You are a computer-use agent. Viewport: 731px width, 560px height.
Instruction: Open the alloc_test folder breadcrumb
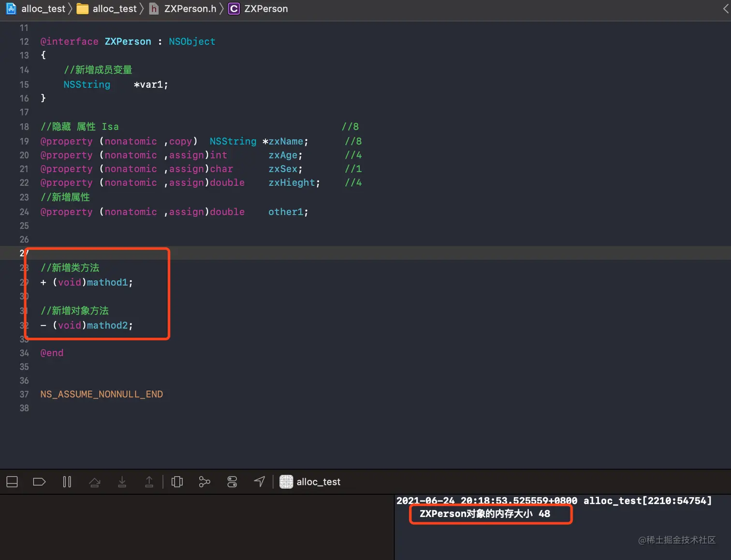(107, 9)
